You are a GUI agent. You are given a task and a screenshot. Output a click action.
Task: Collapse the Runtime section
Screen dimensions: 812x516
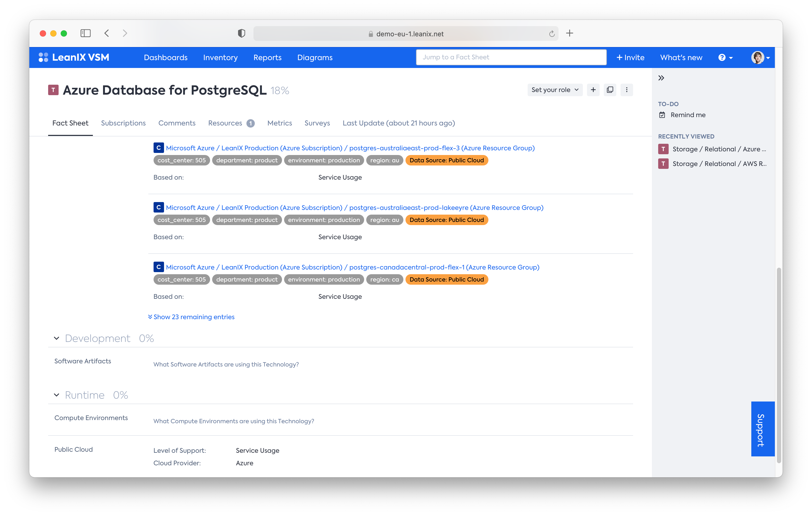pos(57,395)
